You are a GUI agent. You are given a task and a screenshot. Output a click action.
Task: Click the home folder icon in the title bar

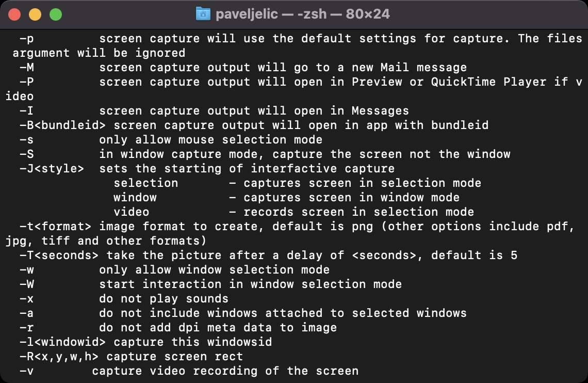[203, 14]
